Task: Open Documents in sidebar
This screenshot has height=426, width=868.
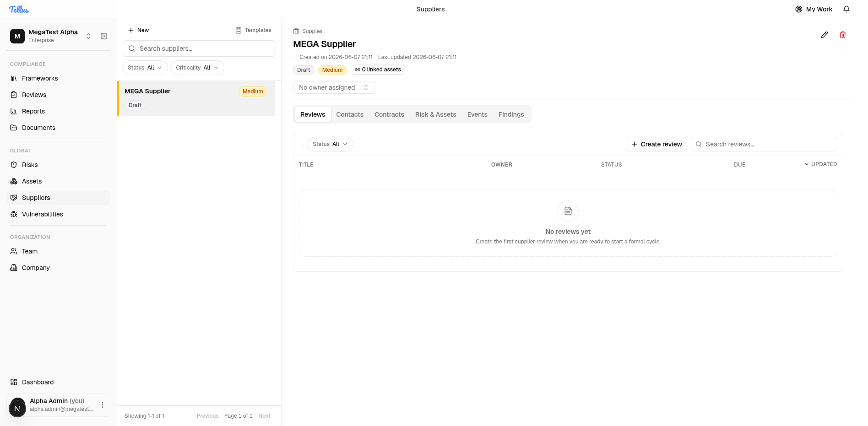Action: pos(59,128)
